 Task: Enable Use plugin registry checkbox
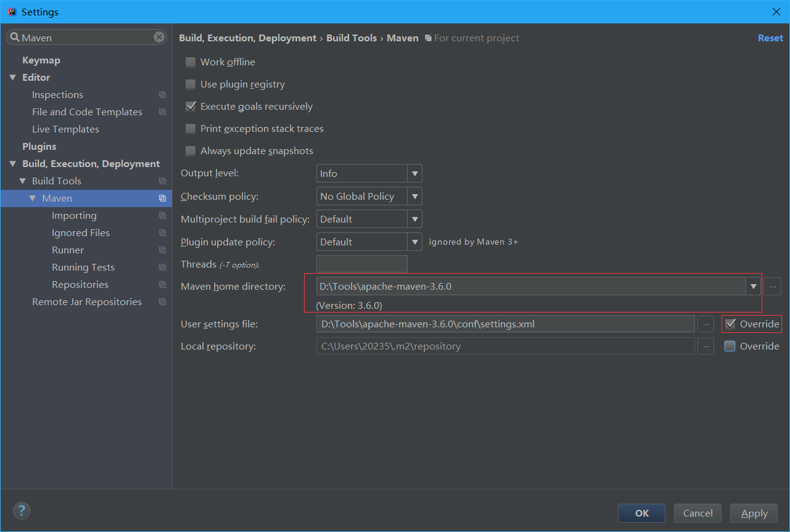tap(191, 84)
